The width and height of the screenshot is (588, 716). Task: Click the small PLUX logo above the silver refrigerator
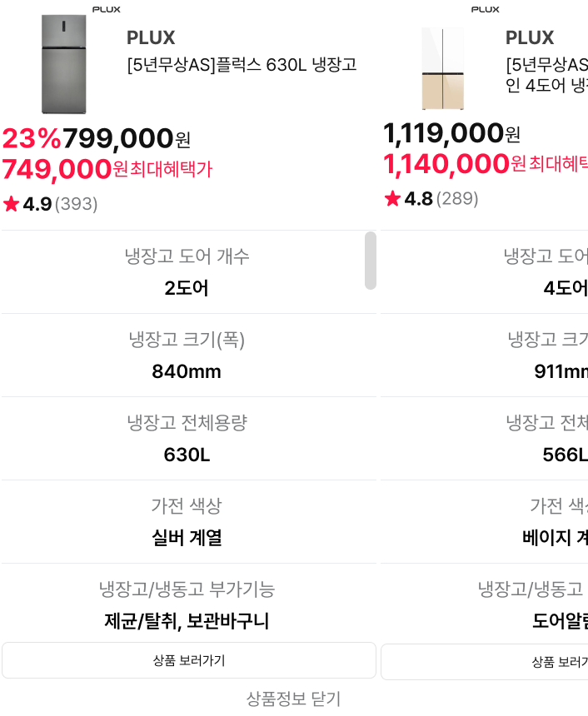[106, 9]
